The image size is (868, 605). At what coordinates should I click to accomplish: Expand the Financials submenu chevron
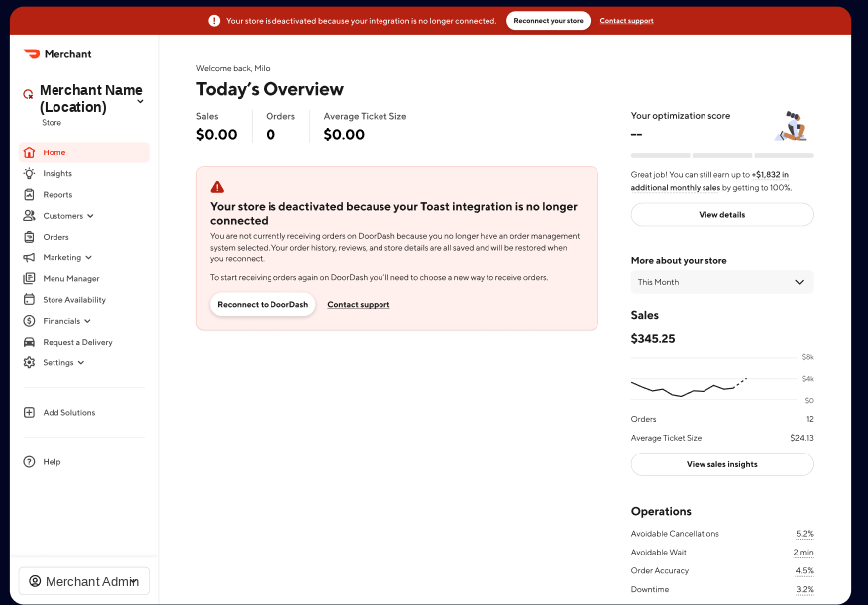click(x=87, y=321)
